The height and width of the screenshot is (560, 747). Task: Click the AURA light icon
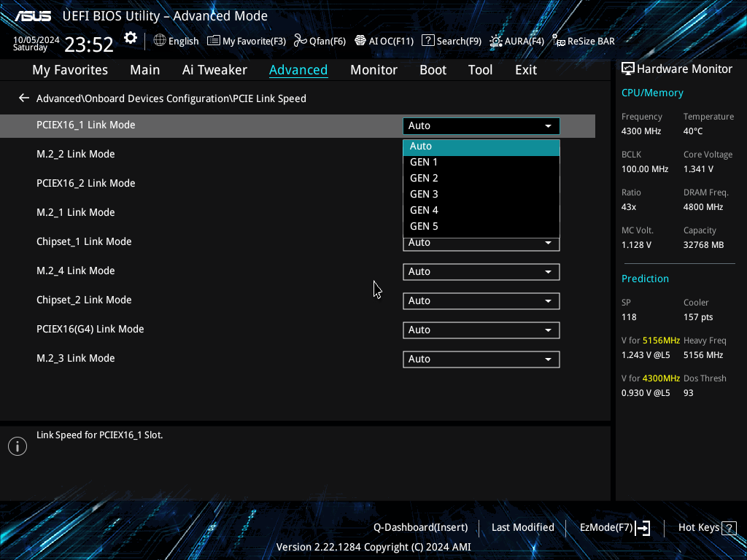click(496, 41)
